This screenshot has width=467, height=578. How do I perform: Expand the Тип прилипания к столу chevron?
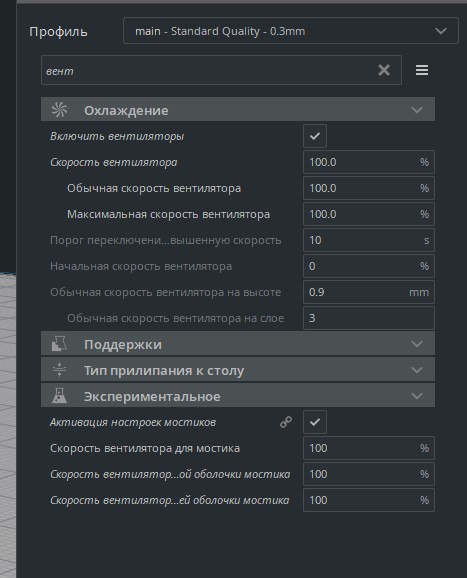[417, 370]
